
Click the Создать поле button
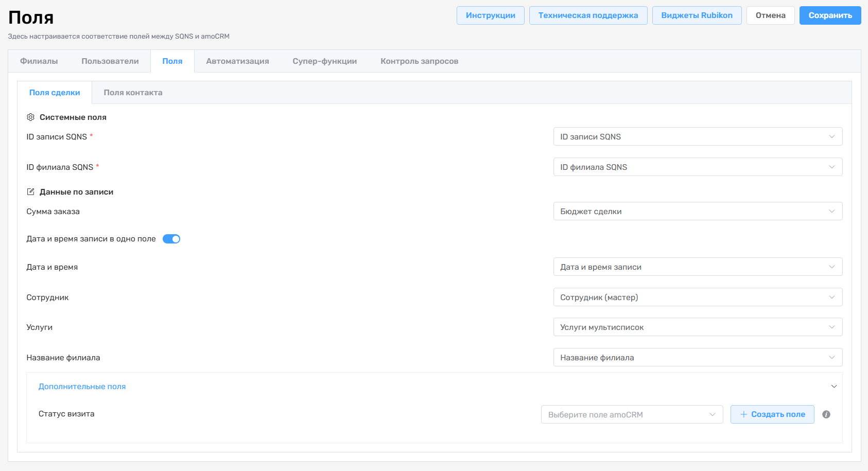point(772,414)
